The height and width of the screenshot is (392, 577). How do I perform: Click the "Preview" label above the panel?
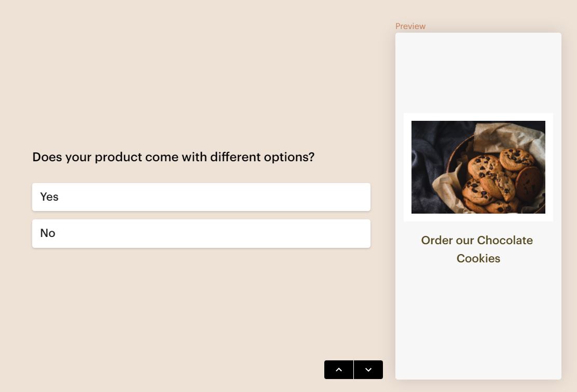pyautogui.click(x=410, y=26)
